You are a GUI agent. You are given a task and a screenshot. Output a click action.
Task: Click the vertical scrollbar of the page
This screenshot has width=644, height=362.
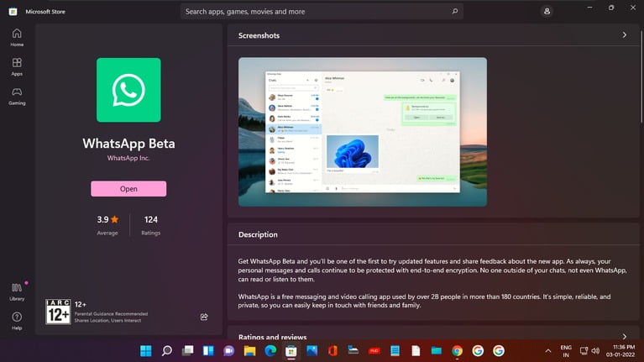641,78
